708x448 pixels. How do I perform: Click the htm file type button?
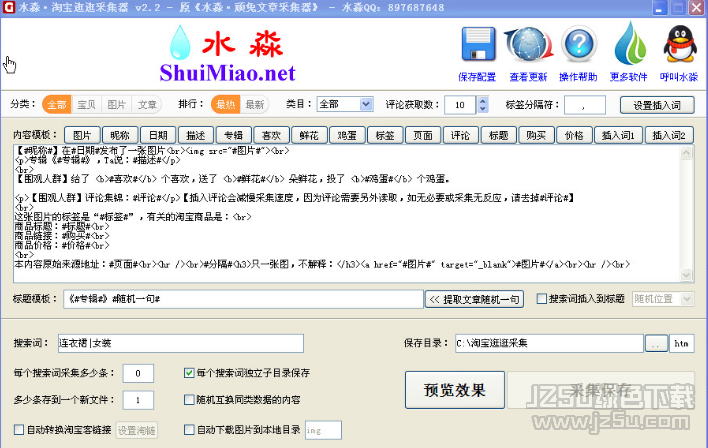point(681,344)
